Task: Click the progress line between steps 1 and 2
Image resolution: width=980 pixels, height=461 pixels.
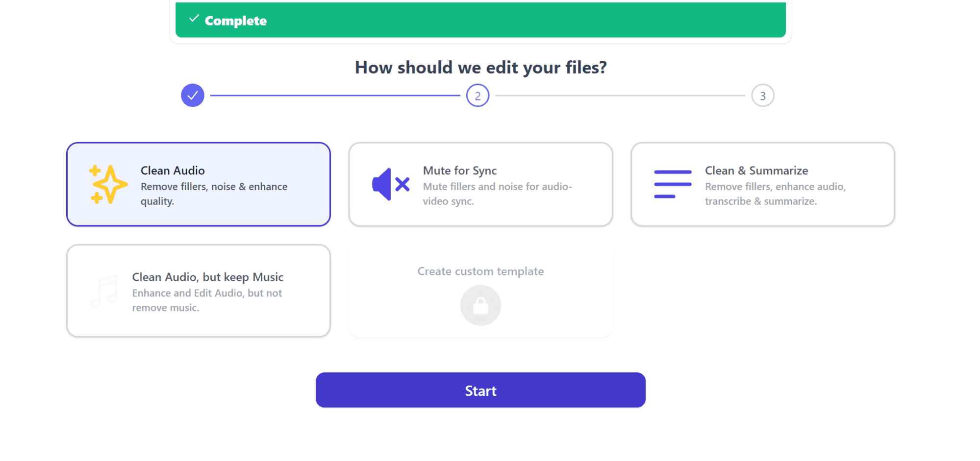Action: pos(335,96)
